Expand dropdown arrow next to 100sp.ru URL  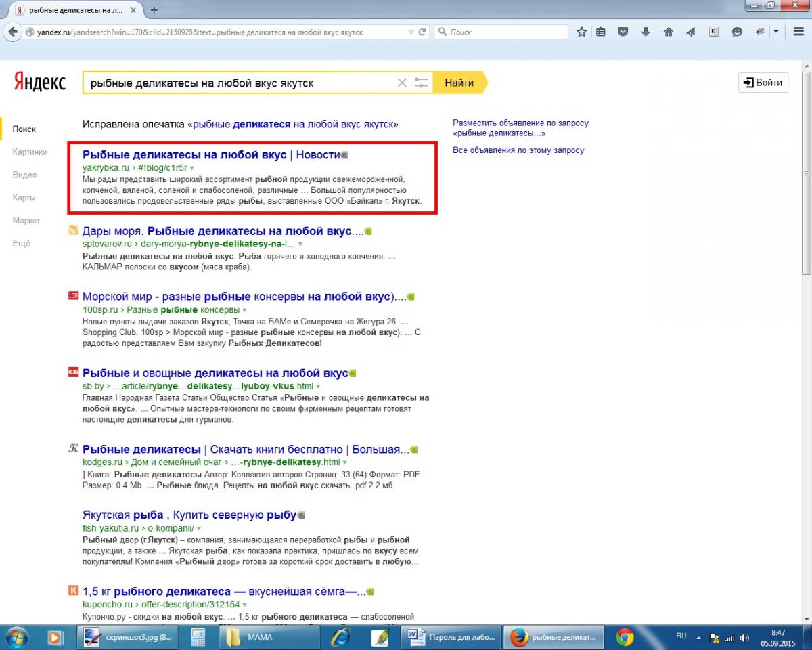(x=245, y=310)
